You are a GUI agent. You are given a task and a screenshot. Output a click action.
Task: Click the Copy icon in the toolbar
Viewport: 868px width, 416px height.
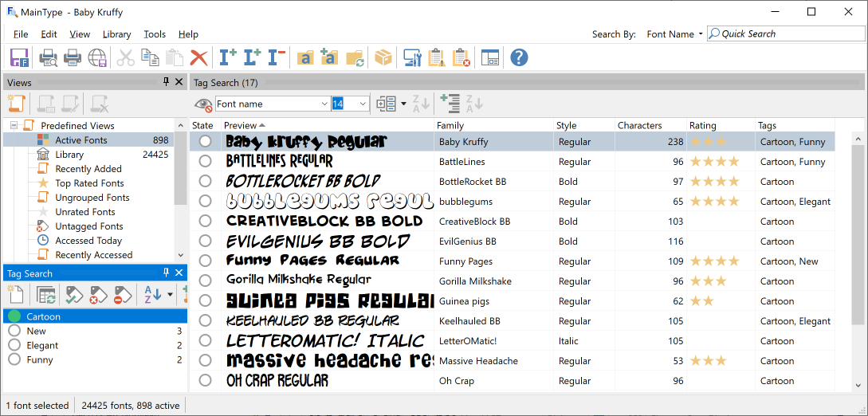point(150,57)
